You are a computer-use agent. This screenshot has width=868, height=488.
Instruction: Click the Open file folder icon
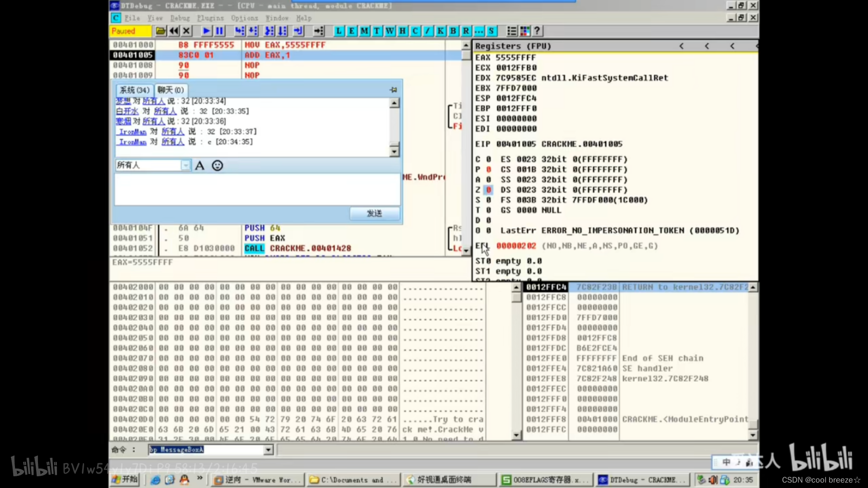pos(160,31)
